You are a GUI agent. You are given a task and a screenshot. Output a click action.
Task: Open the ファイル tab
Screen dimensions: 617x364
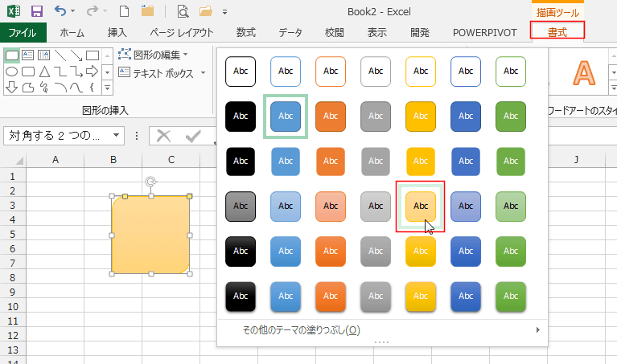[x=23, y=33]
